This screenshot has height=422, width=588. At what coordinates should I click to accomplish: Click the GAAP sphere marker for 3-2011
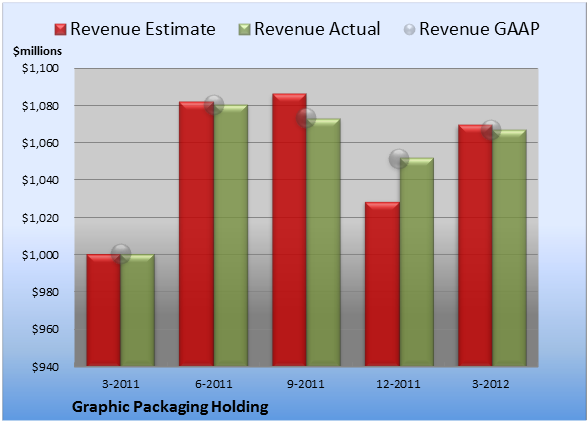[x=121, y=254]
